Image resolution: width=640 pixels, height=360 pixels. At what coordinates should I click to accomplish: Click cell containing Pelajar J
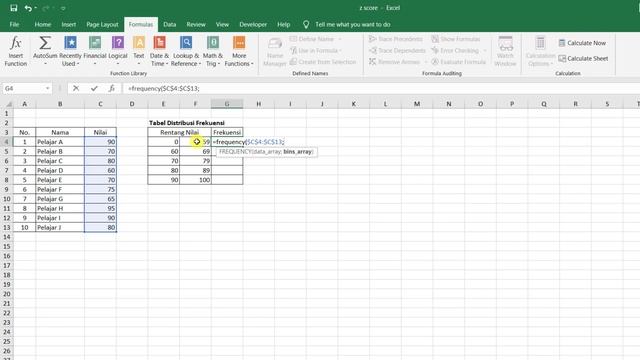60,227
